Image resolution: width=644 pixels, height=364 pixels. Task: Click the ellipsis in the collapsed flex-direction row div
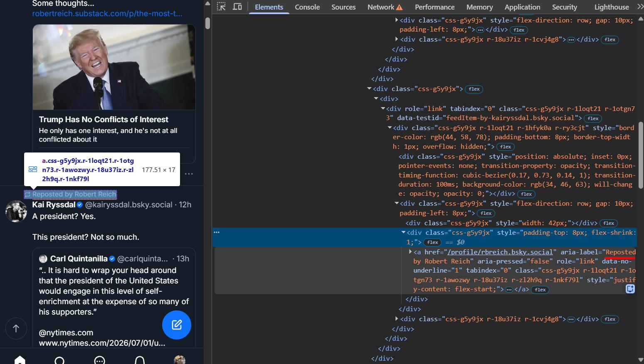click(x=480, y=30)
